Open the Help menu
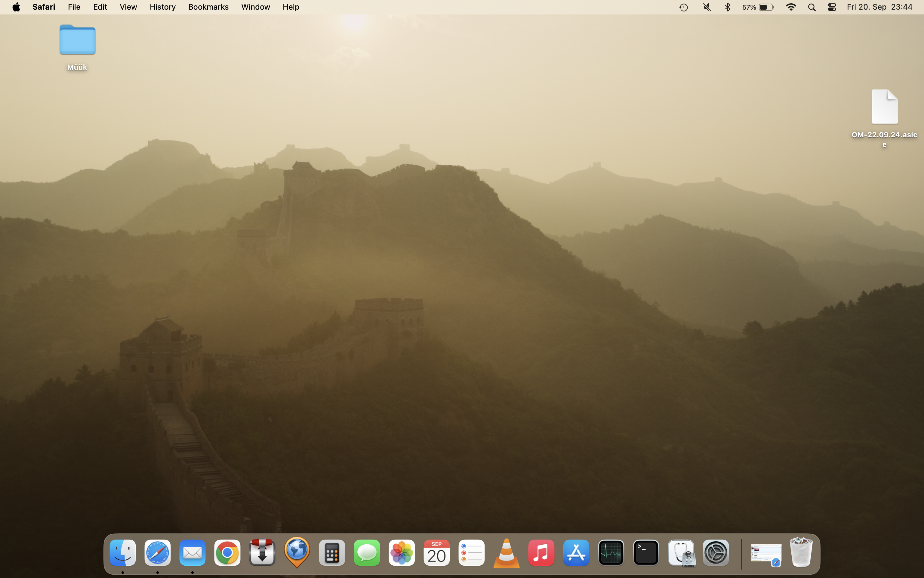The height and width of the screenshot is (578, 924). pos(291,7)
